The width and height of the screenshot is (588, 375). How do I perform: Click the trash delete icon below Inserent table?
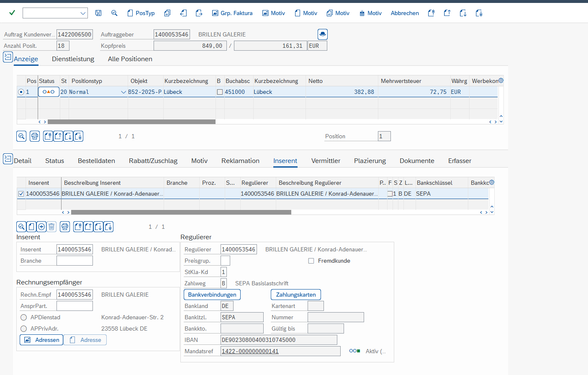51,227
